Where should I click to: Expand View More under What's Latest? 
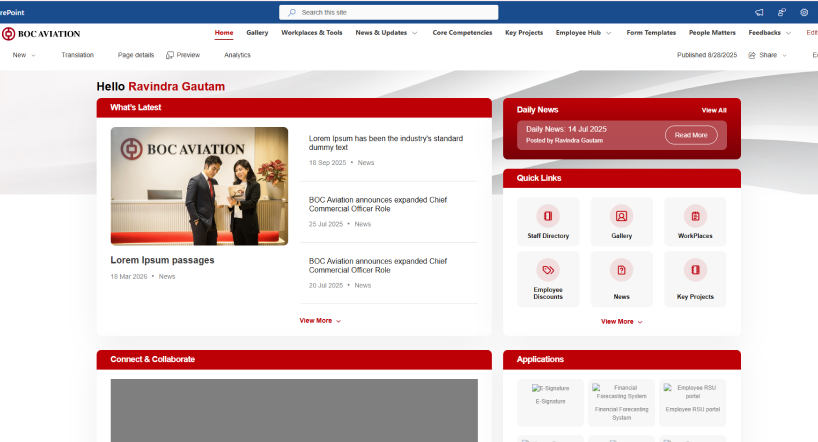pyautogui.click(x=319, y=321)
